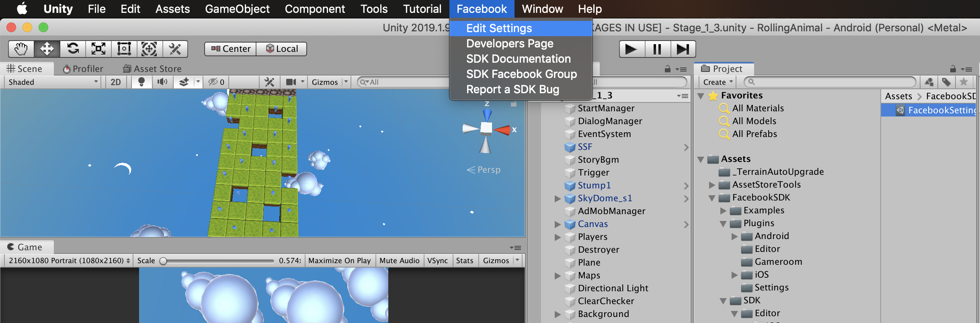Open the Apple menu
The height and width of the screenshot is (323, 980).
pyautogui.click(x=22, y=9)
